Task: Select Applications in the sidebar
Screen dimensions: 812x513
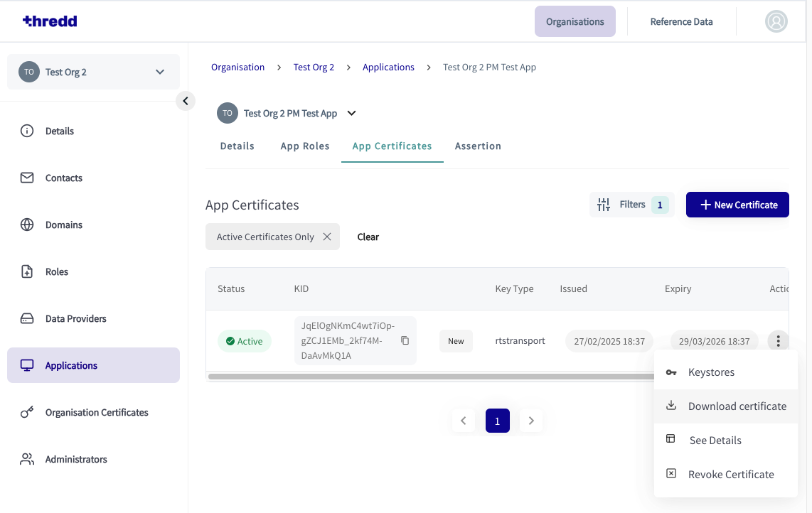Action: pyautogui.click(x=93, y=365)
